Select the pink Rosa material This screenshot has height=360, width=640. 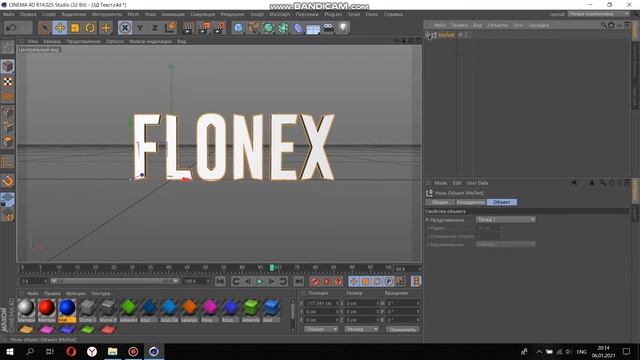pos(209,309)
